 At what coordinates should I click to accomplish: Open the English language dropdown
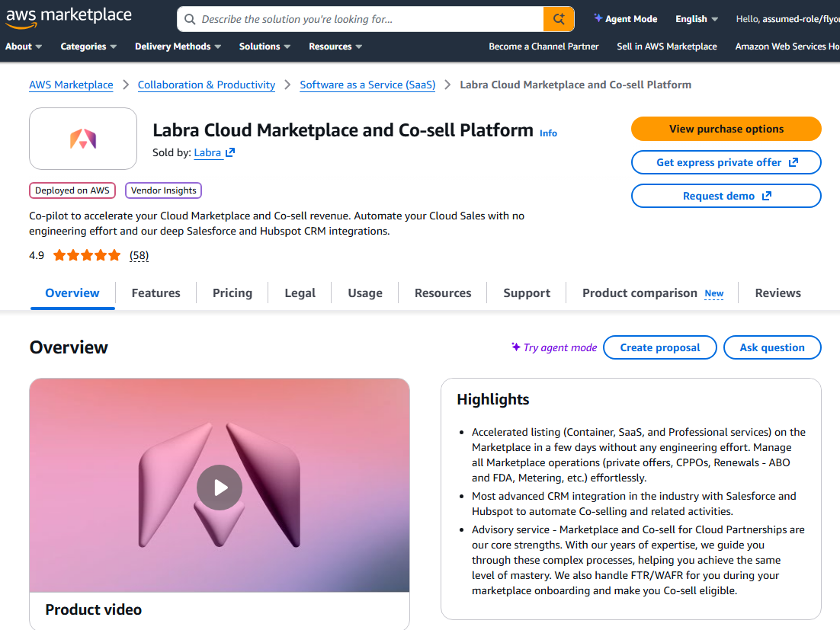pyautogui.click(x=697, y=19)
